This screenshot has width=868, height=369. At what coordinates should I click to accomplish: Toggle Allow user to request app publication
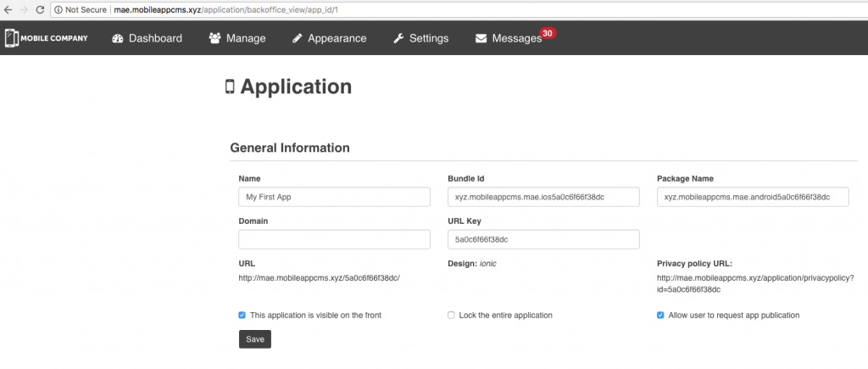pyautogui.click(x=660, y=315)
